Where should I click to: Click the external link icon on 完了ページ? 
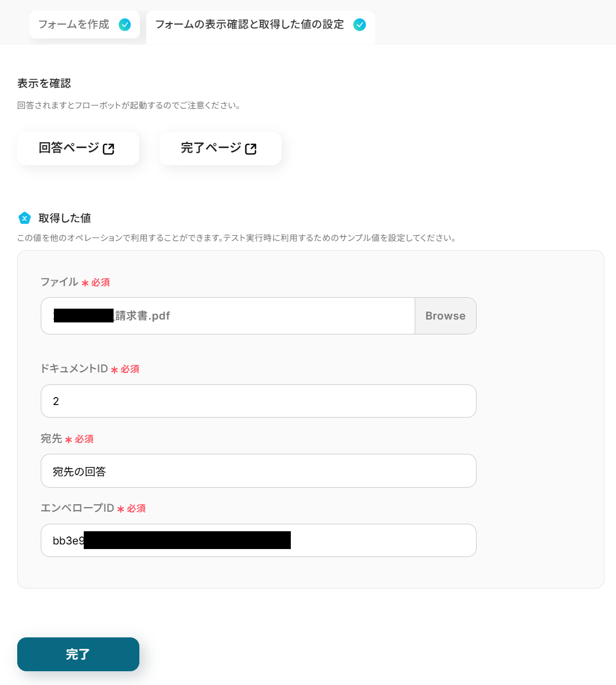[251, 149]
